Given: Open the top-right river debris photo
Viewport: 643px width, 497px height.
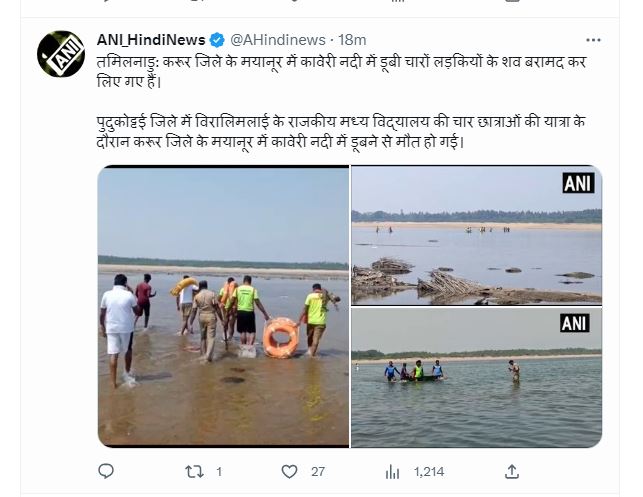Looking at the screenshot, I should click(476, 235).
